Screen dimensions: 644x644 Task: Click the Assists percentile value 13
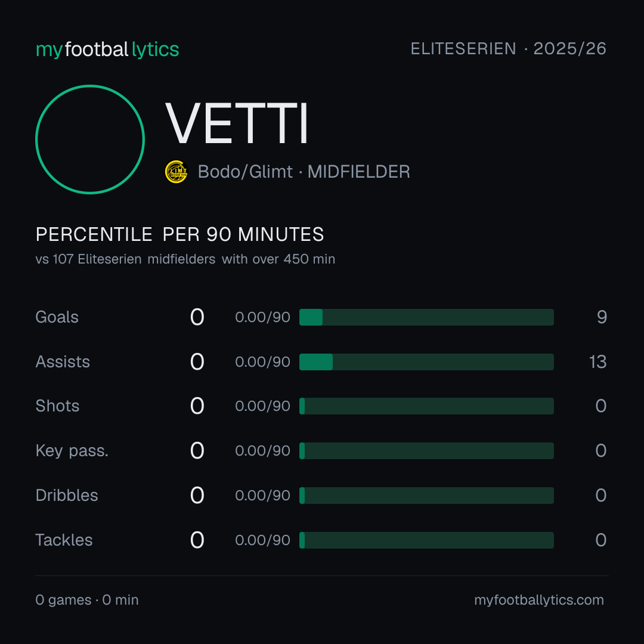[x=597, y=362]
